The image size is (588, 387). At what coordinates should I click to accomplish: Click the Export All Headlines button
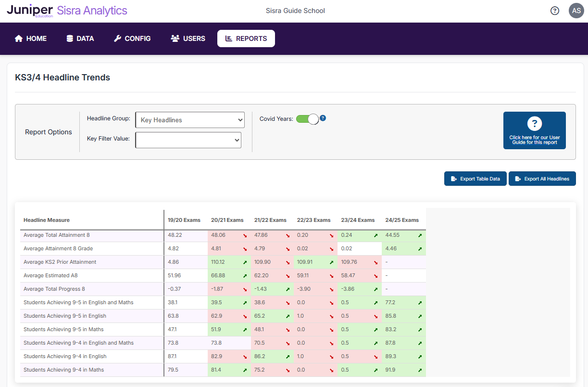point(542,178)
